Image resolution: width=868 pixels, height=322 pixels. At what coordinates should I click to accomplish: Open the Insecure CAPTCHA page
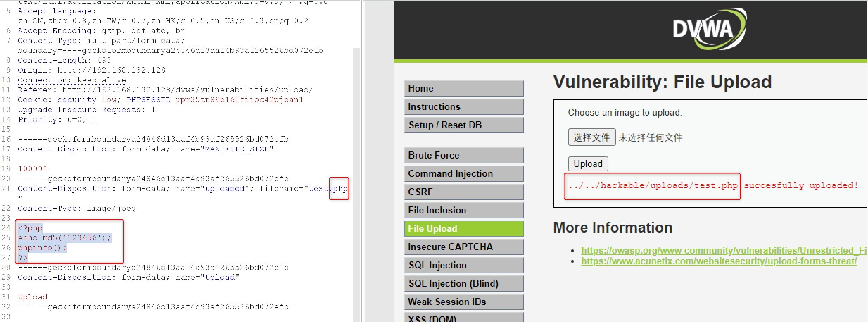(464, 247)
